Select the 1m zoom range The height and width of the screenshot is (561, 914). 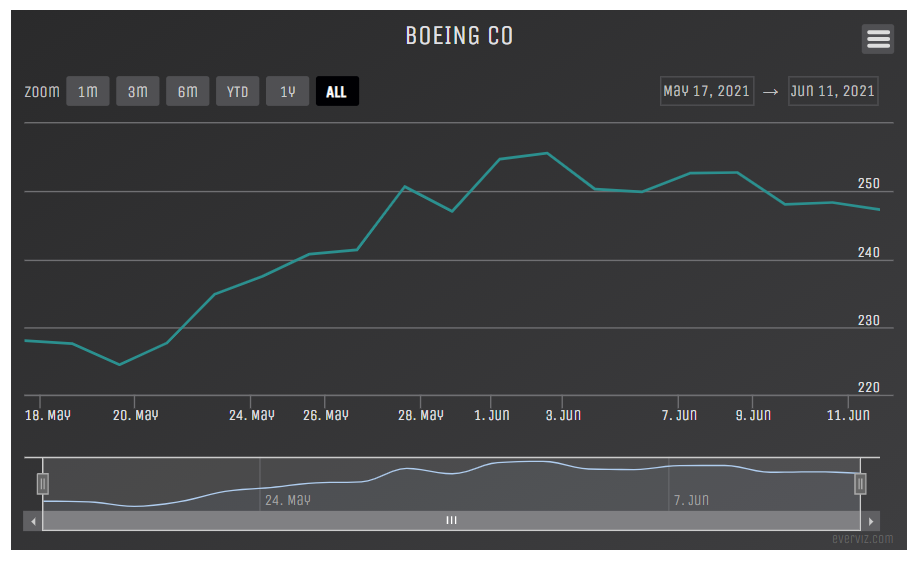pyautogui.click(x=88, y=92)
